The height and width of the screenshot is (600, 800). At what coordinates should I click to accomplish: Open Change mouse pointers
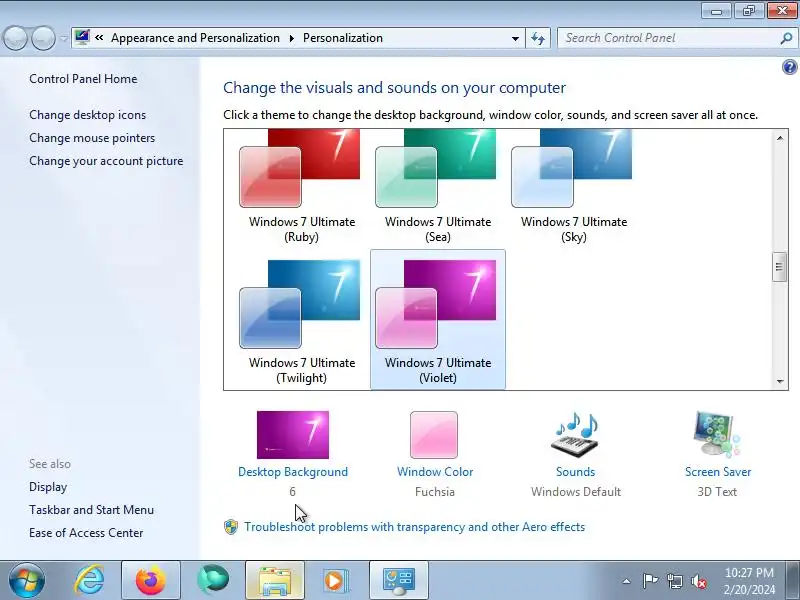(92, 138)
